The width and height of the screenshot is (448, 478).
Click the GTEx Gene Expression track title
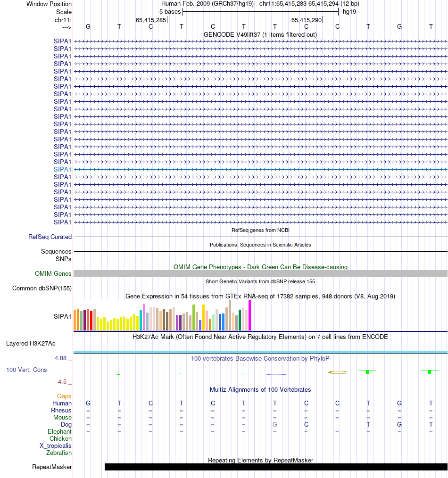pos(260,297)
